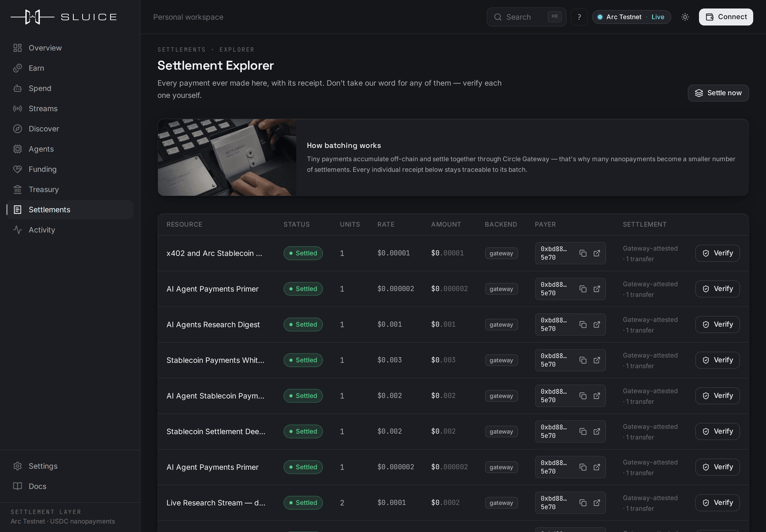The height and width of the screenshot is (532, 766).
Task: Copy payer address in x402 and Arc Stablecoin row
Action: coord(583,253)
